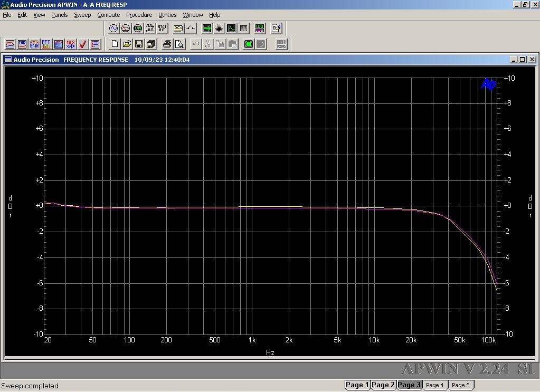Select the Page 5 workspace tab
Viewport: 540px width, 392px height.
pos(460,385)
